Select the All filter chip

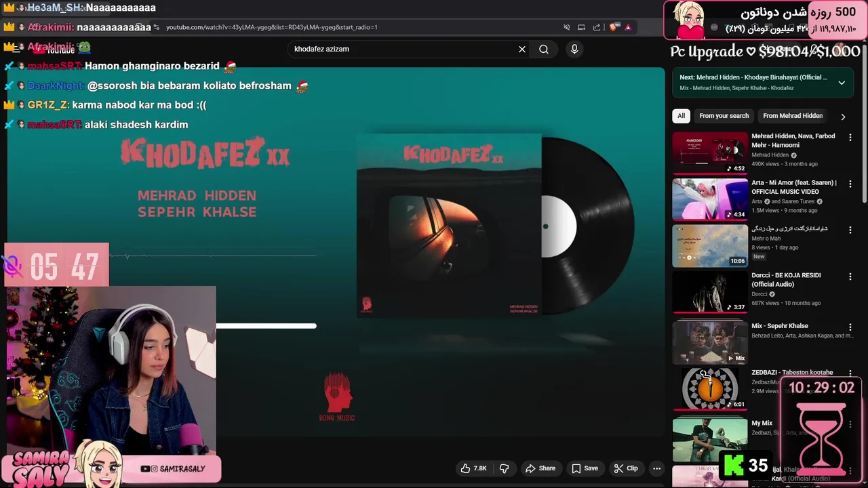681,116
